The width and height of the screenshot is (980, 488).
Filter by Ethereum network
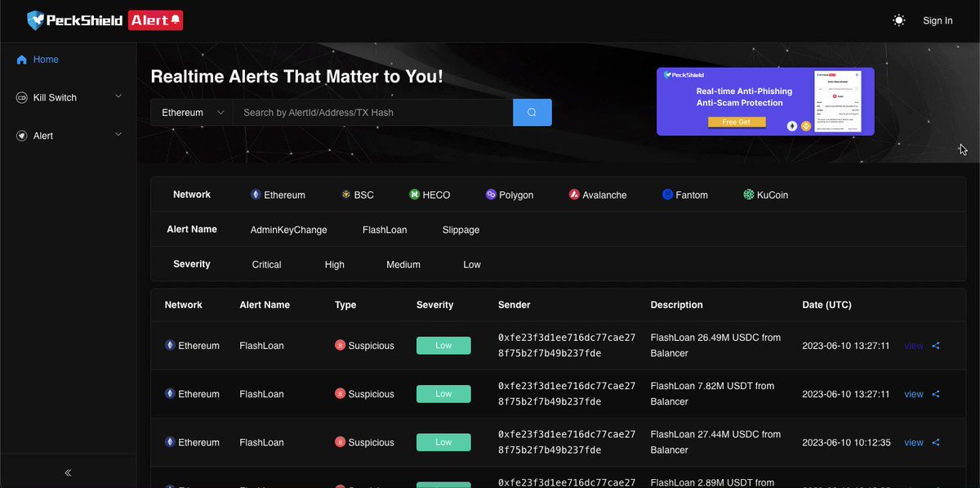click(278, 195)
